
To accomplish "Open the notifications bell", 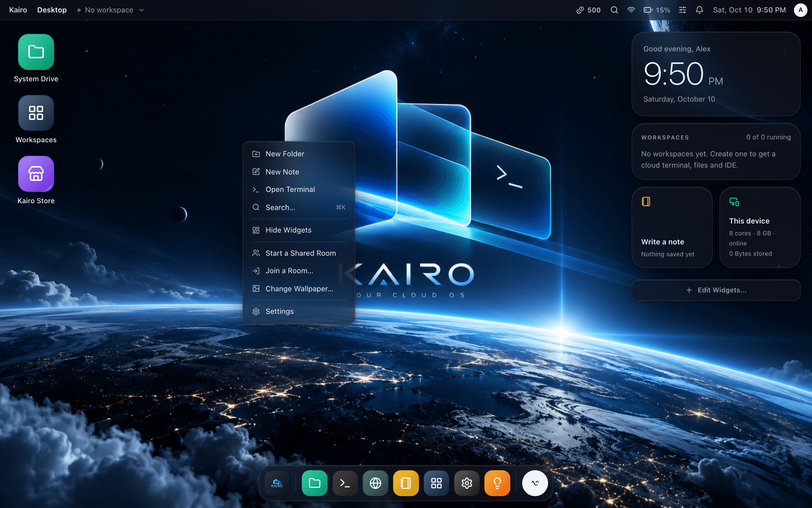I will (699, 10).
